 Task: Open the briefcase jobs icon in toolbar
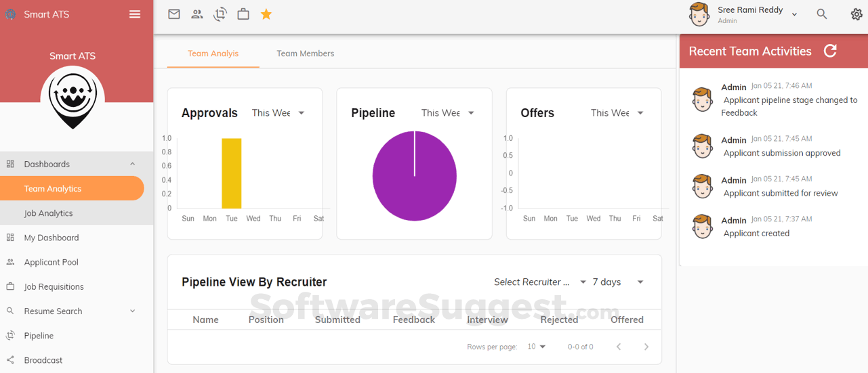[x=243, y=14]
